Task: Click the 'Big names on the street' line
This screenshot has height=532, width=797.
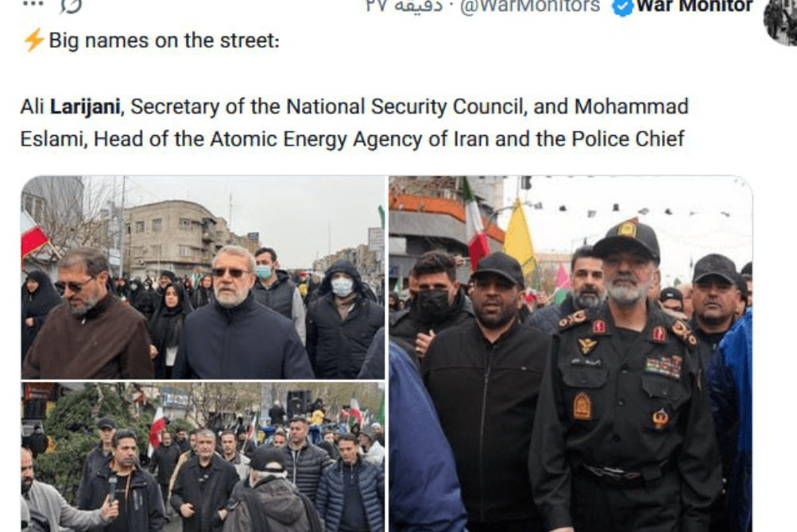Action: click(x=164, y=40)
